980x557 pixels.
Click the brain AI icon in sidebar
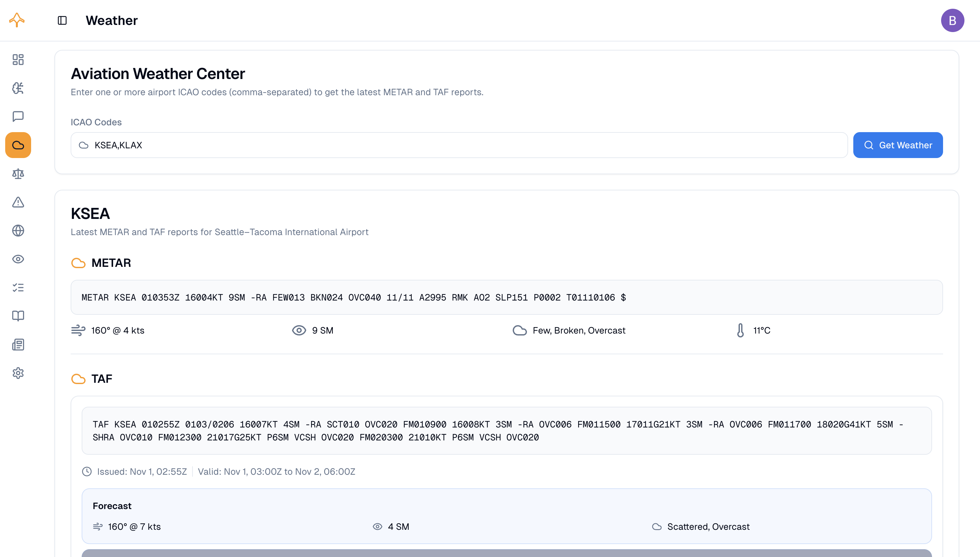coord(18,88)
